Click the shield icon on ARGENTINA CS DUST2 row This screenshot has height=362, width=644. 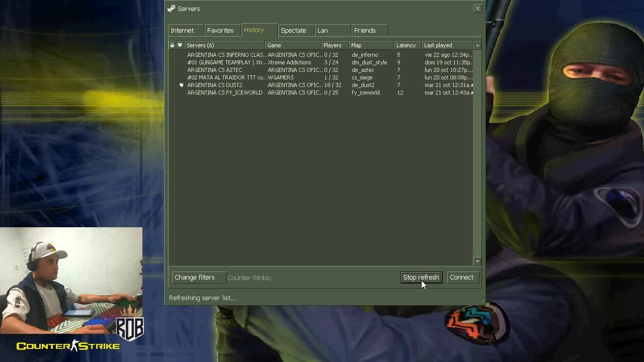[181, 85]
